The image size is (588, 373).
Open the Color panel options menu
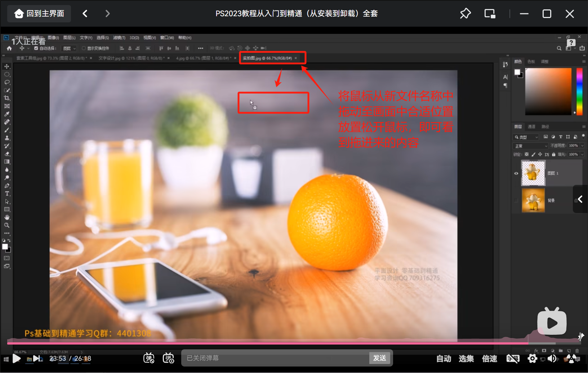click(x=583, y=61)
